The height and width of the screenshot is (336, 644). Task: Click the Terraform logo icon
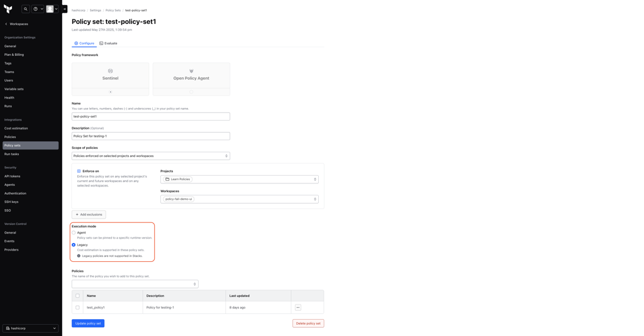[x=8, y=9]
